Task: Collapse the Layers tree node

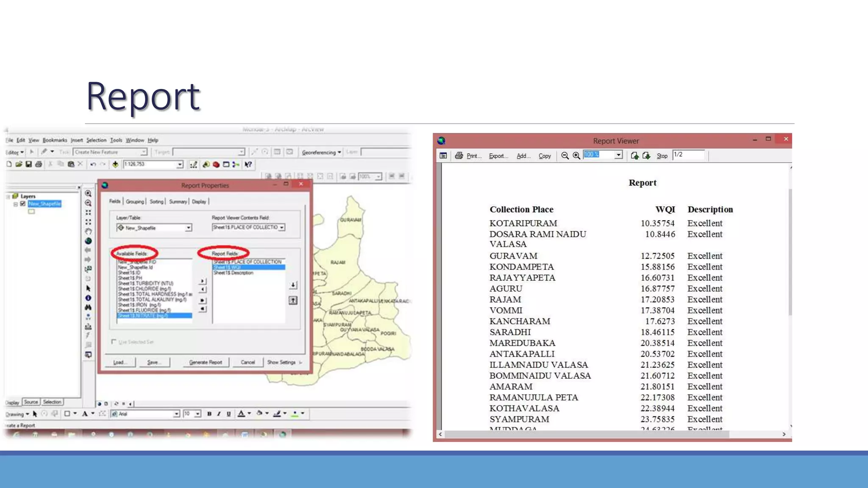Action: (x=8, y=197)
